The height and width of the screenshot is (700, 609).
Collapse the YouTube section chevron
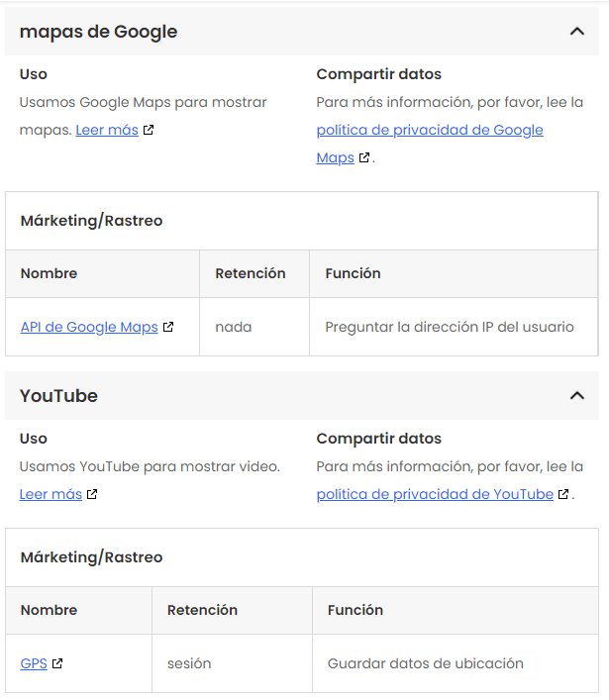click(577, 396)
